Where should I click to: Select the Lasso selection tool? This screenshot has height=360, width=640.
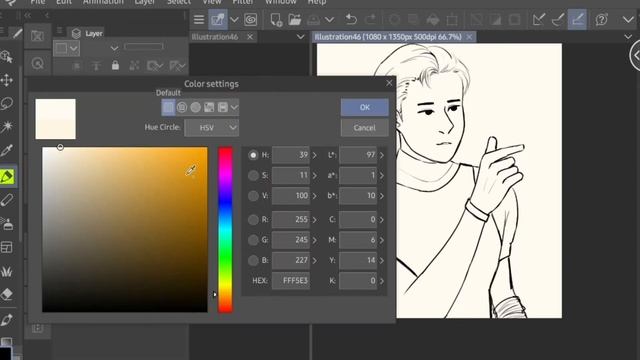(7, 104)
